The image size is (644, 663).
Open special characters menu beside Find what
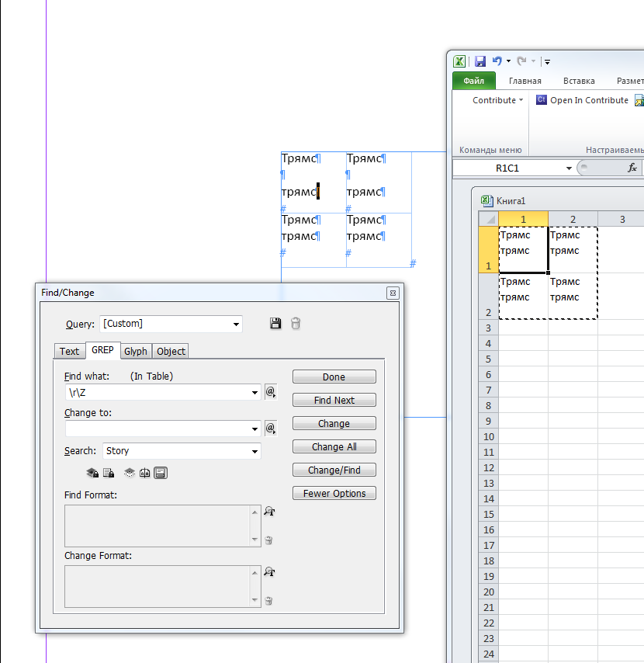(x=271, y=392)
